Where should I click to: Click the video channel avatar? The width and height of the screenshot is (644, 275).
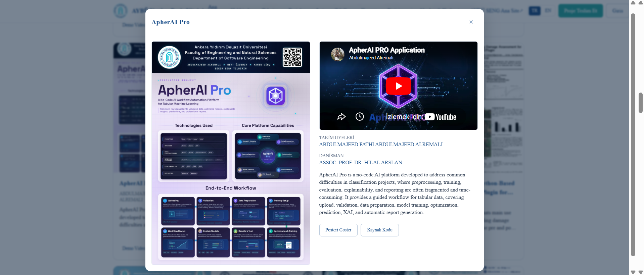click(338, 54)
